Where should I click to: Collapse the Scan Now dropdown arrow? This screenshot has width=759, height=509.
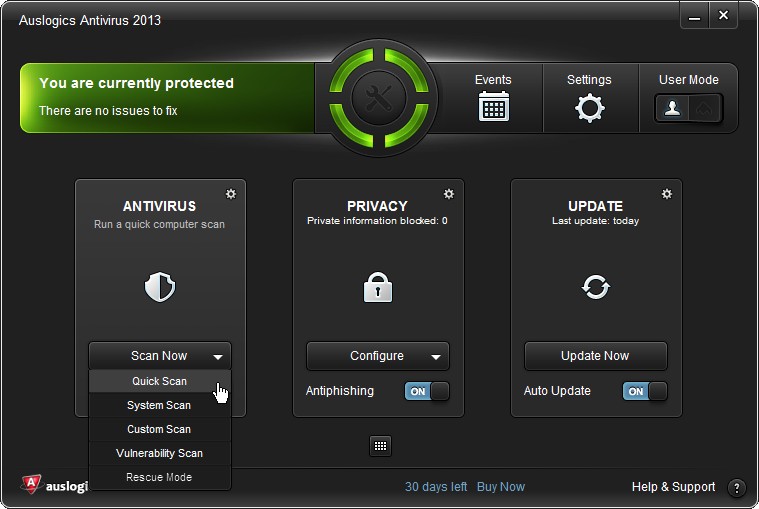coord(218,357)
